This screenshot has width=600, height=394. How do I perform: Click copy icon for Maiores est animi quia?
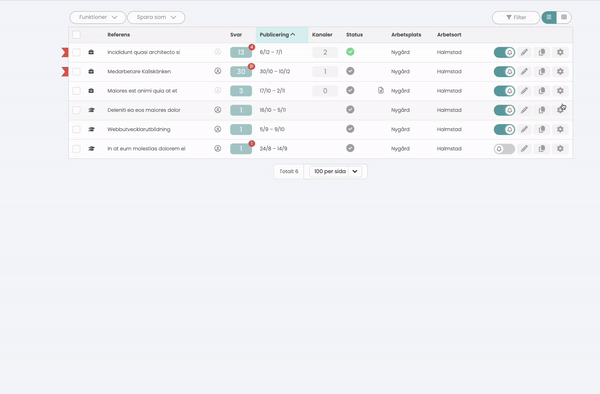pos(542,91)
